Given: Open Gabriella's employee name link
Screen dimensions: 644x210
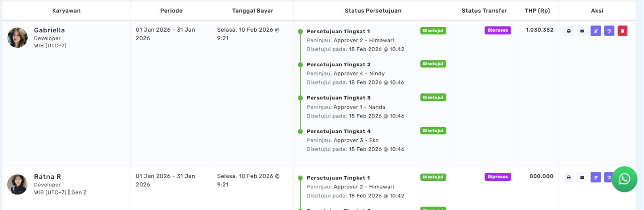Looking at the screenshot, I should pos(49,30).
